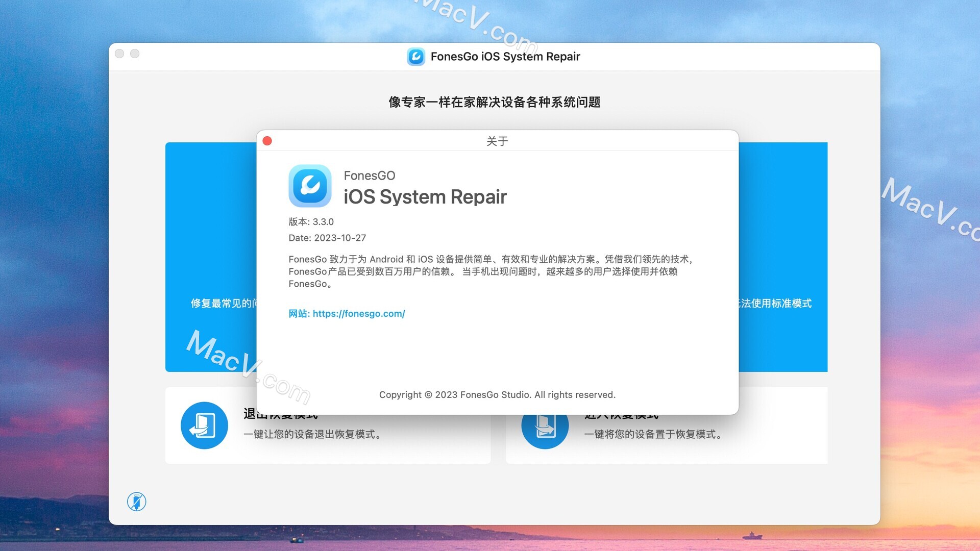
Task: Click the Date: 2023-10-27 text
Action: point(327,238)
